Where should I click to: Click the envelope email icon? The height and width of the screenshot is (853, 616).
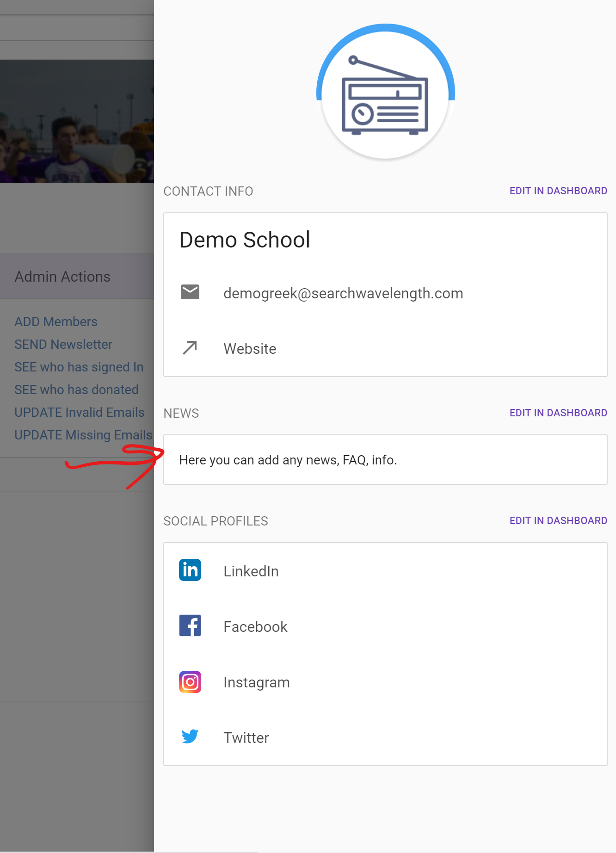point(190,292)
